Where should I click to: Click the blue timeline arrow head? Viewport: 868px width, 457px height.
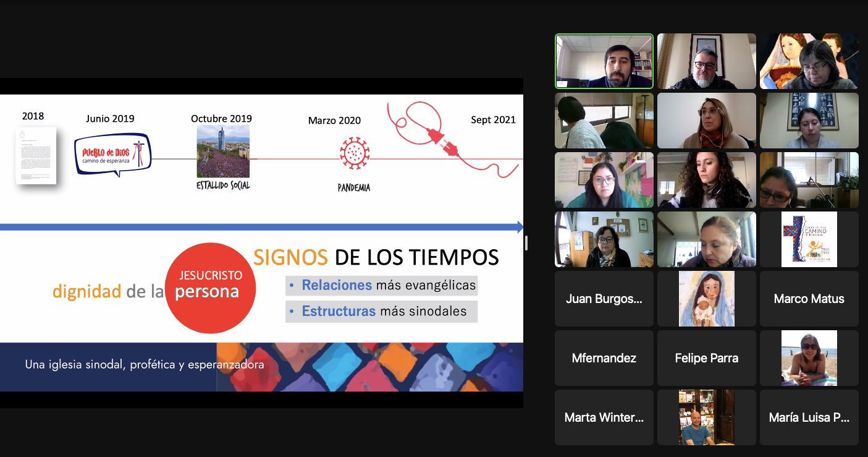(518, 227)
